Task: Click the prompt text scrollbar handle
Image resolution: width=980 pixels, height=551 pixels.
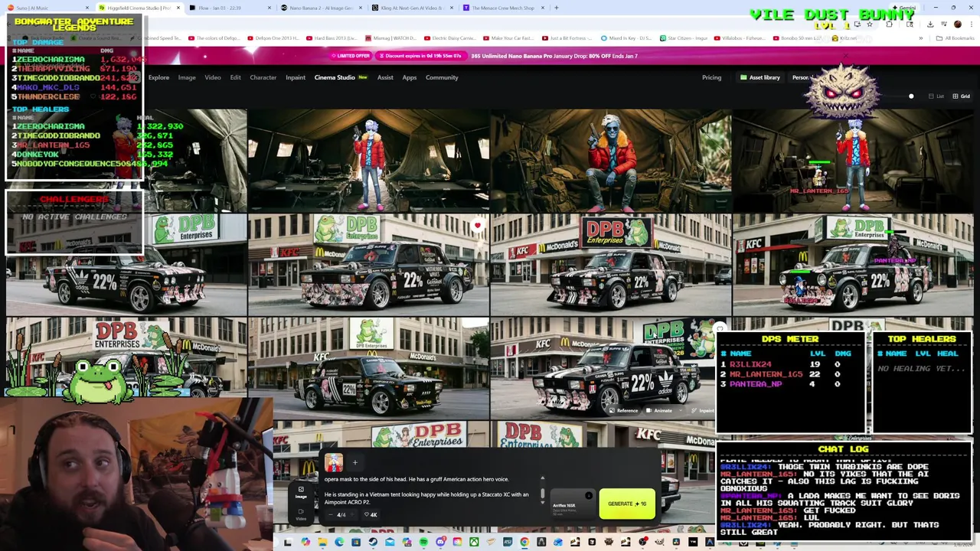Action: [542, 493]
